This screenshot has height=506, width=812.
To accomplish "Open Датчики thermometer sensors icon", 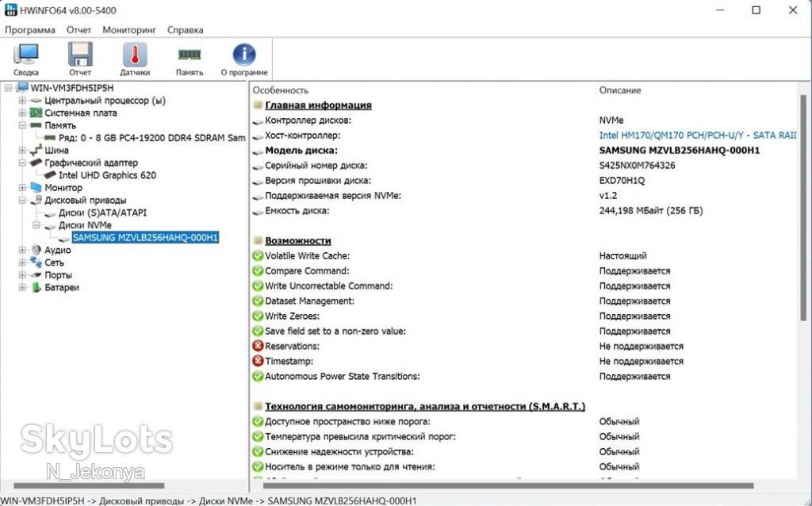I will coord(135,55).
